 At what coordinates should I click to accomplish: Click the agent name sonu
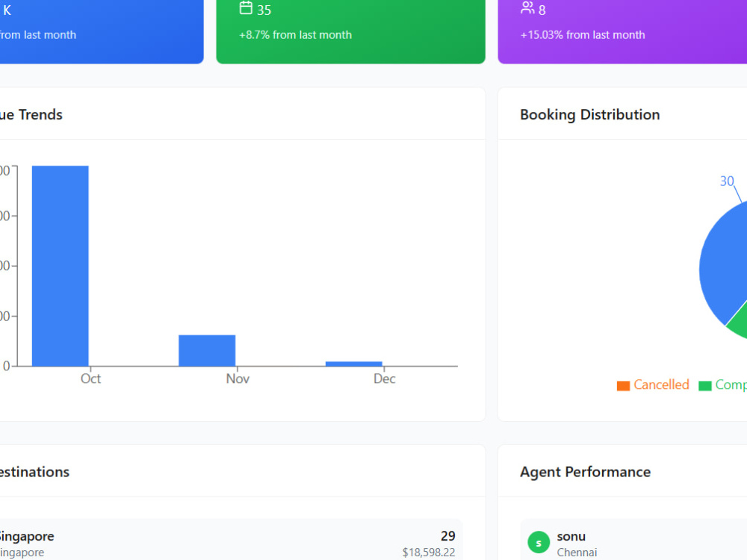(571, 537)
